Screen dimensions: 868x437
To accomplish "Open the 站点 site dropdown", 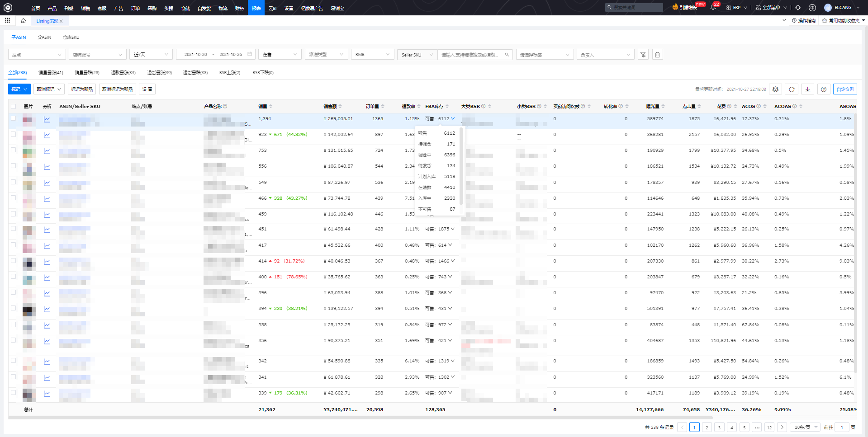I will 37,55.
